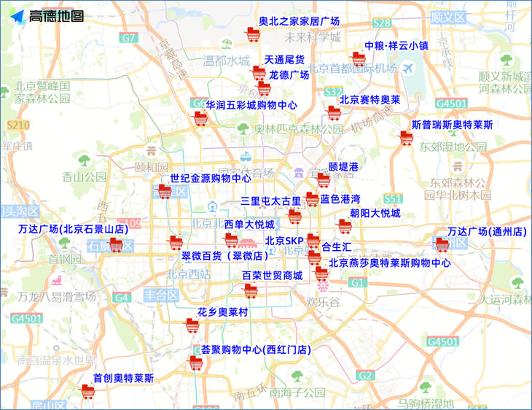Open the 斯普瑞斯奥特莱斯 cart marker

406,138
